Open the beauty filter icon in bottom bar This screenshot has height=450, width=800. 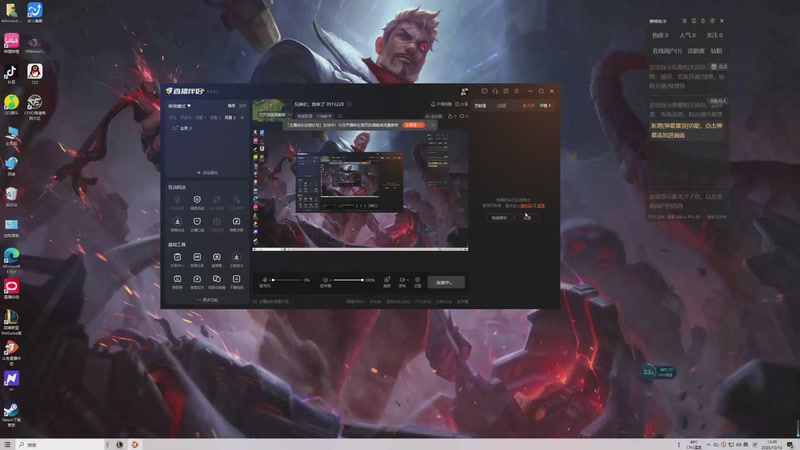(387, 280)
